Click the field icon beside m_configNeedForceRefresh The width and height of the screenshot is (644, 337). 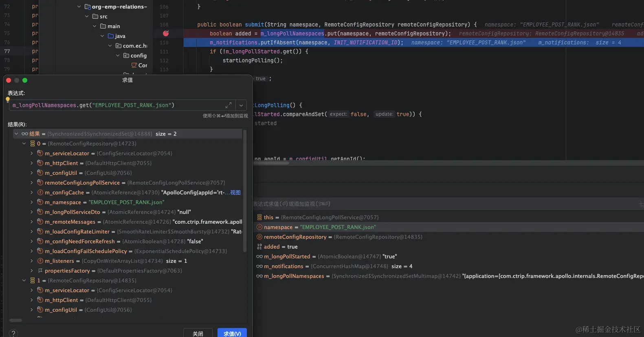(x=40, y=241)
